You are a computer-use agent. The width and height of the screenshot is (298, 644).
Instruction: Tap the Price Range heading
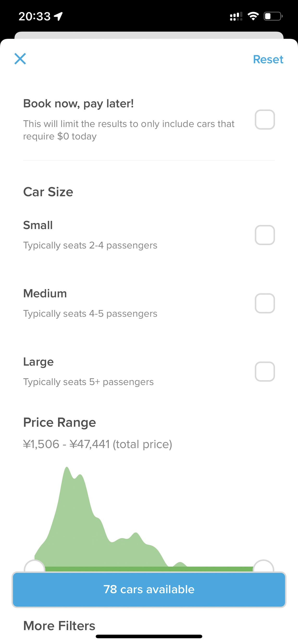pyautogui.click(x=59, y=423)
